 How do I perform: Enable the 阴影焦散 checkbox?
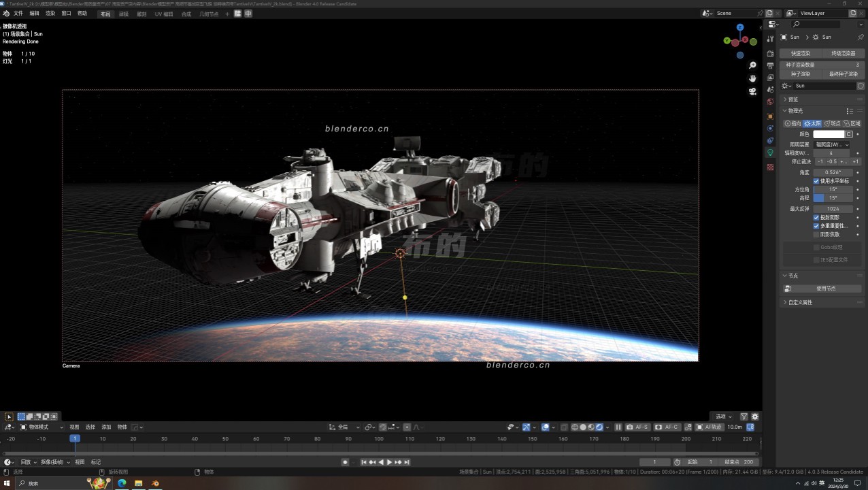click(816, 234)
